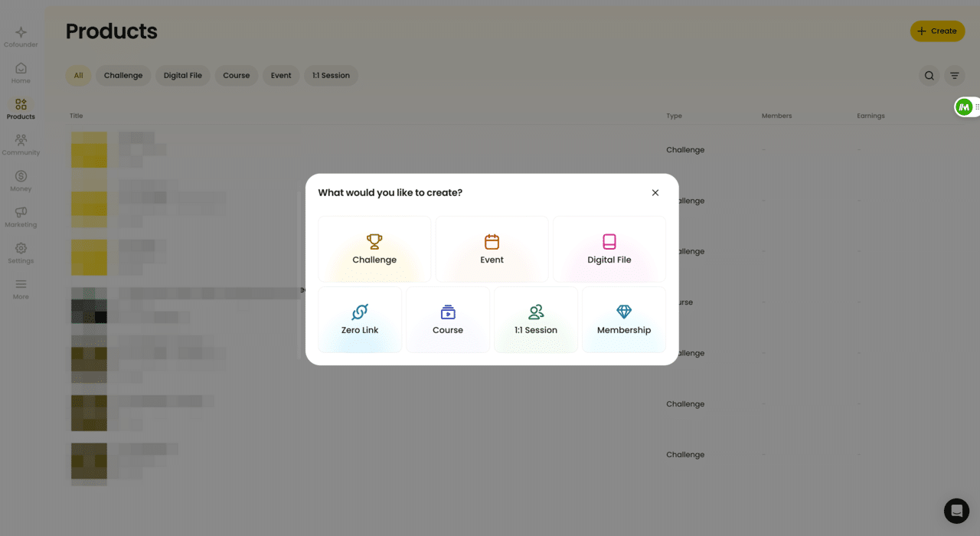
Task: Open the Cofounder tool from sidebar
Action: coord(21,32)
